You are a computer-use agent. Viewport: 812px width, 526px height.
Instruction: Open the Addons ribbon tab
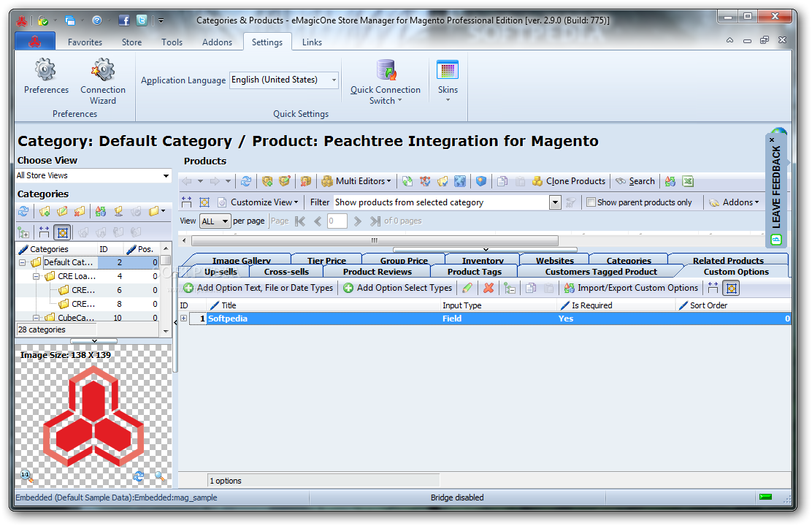coord(217,42)
